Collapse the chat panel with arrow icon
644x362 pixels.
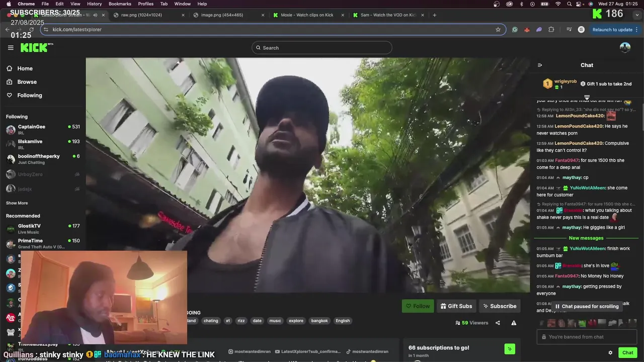click(x=540, y=65)
